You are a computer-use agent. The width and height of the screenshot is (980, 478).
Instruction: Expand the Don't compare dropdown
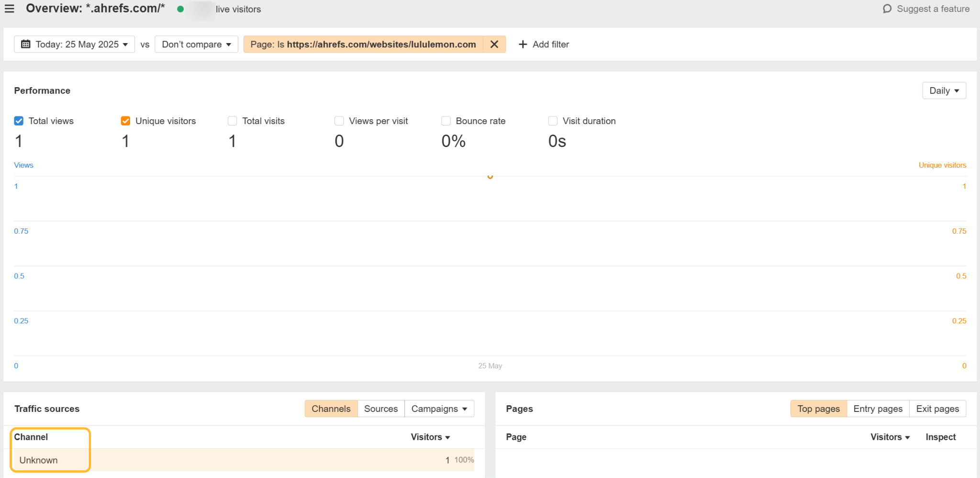point(196,45)
